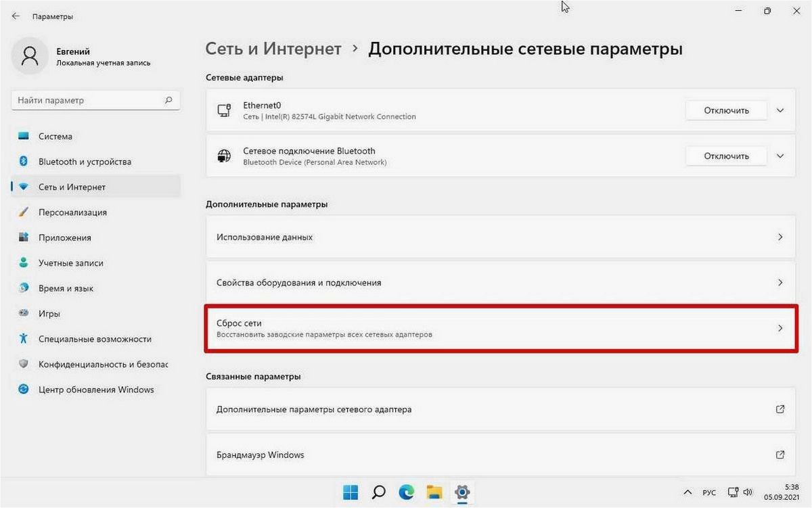Select Персонализация in sidebar
The height and width of the screenshot is (508, 812).
[x=96, y=212]
